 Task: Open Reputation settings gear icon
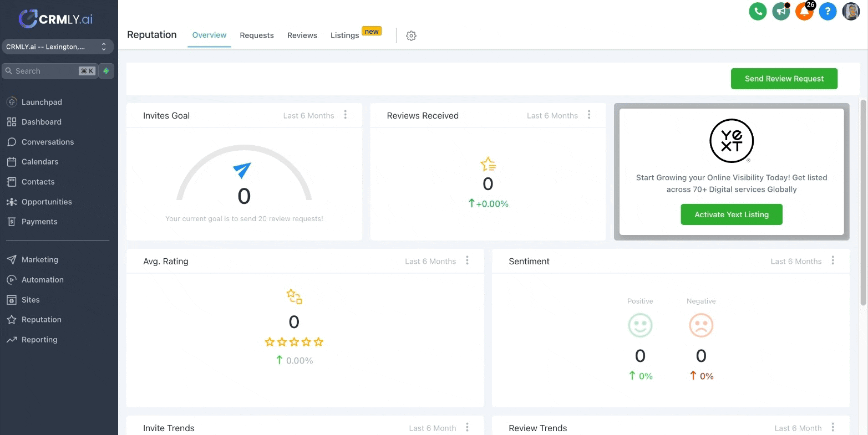coord(411,35)
